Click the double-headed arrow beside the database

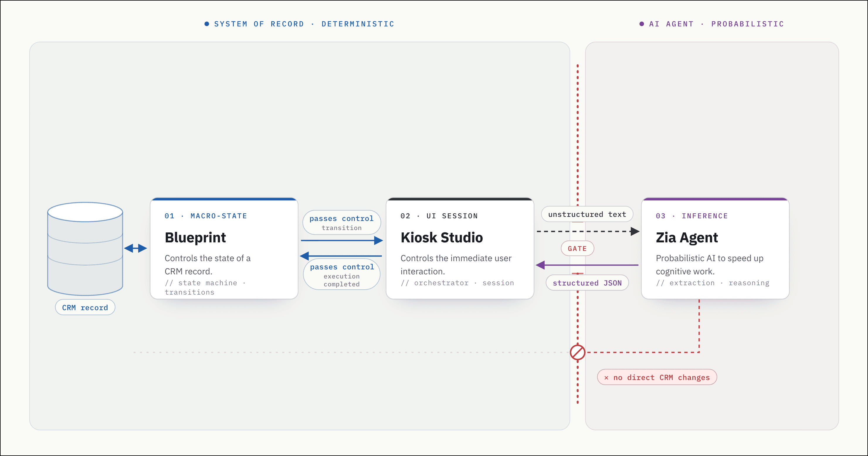click(135, 249)
